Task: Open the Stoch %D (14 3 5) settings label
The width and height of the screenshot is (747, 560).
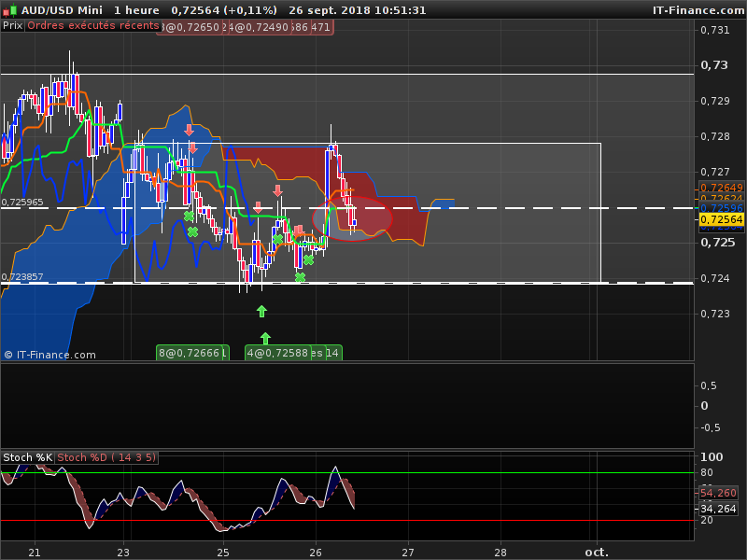Action: pyautogui.click(x=106, y=457)
